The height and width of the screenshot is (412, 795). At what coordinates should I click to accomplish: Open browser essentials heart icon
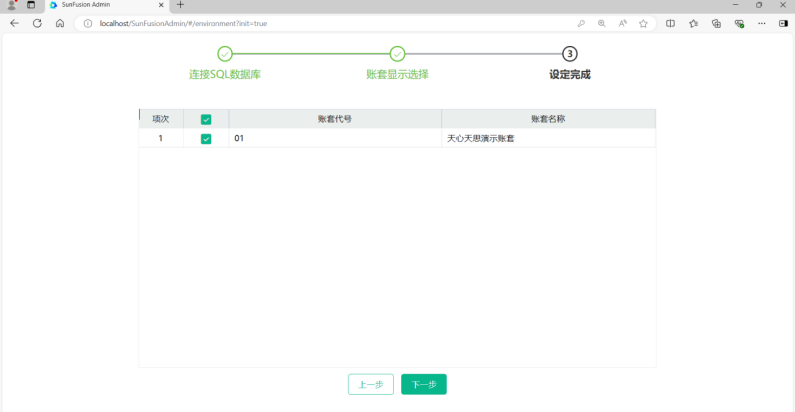click(739, 23)
